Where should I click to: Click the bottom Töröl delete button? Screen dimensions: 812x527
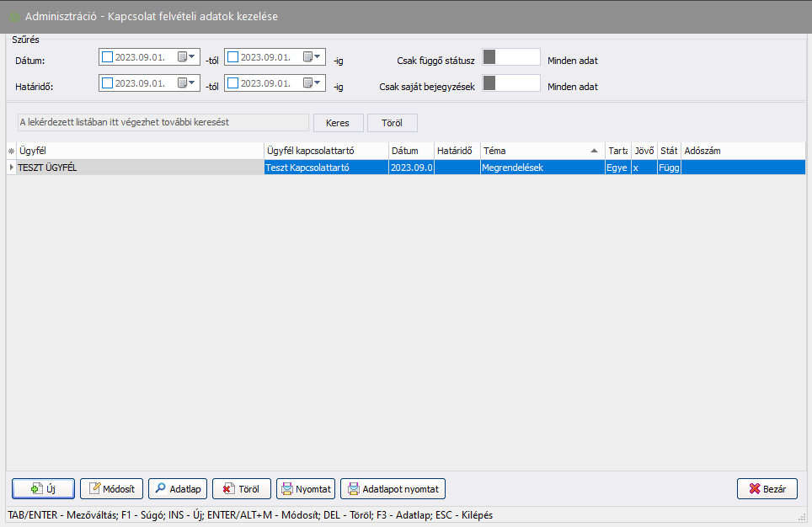coord(242,489)
